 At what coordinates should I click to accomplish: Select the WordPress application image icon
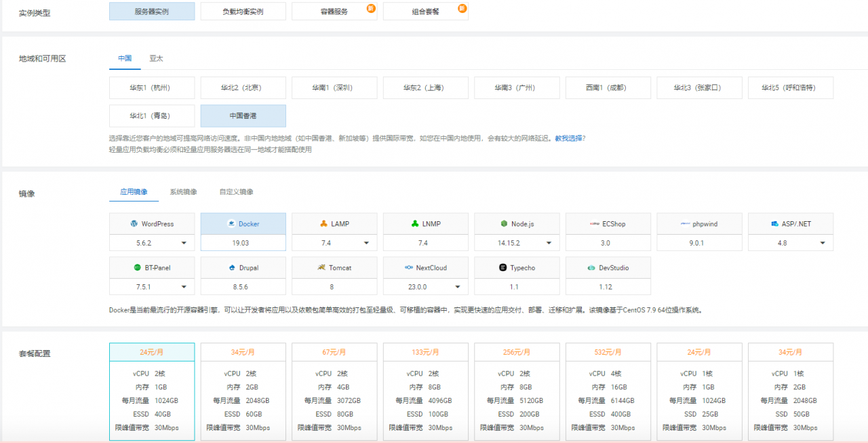coord(134,224)
